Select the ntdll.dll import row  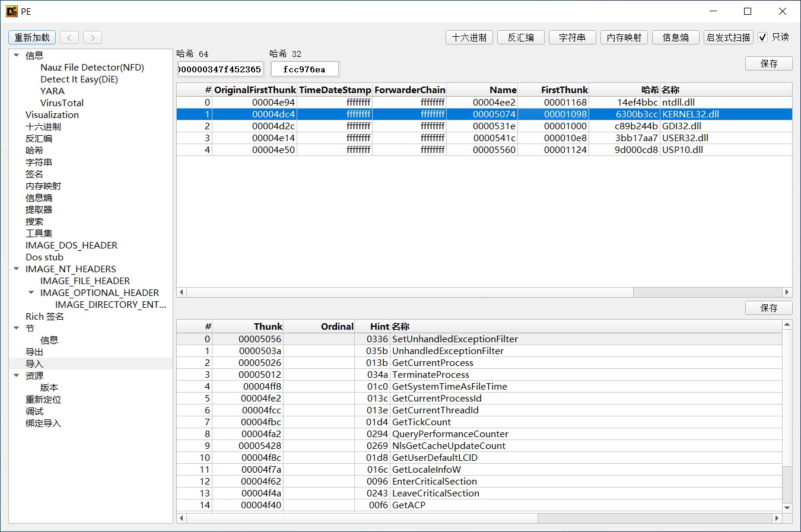point(484,102)
